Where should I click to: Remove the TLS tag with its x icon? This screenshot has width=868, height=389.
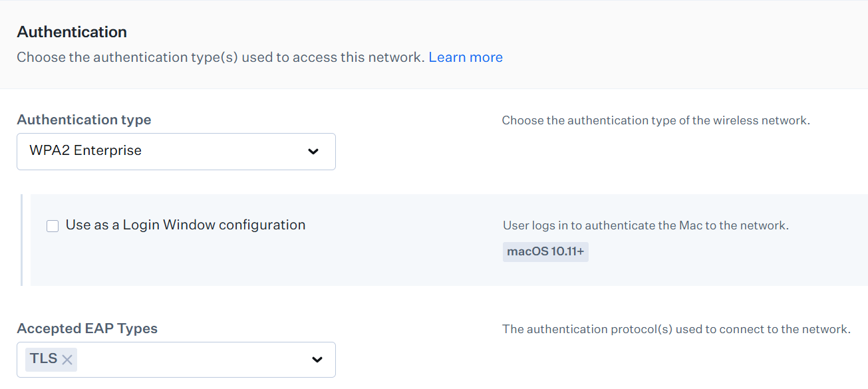pos(67,360)
